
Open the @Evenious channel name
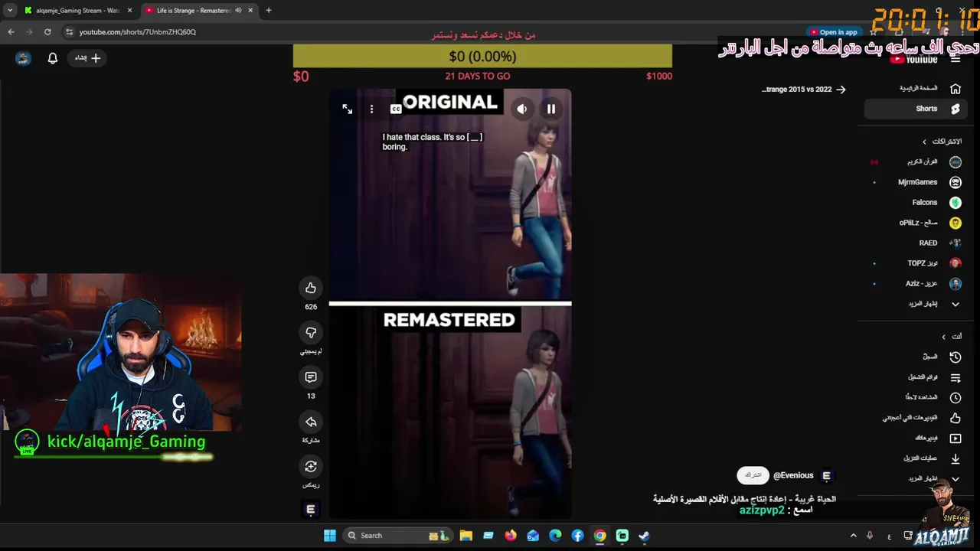point(793,476)
